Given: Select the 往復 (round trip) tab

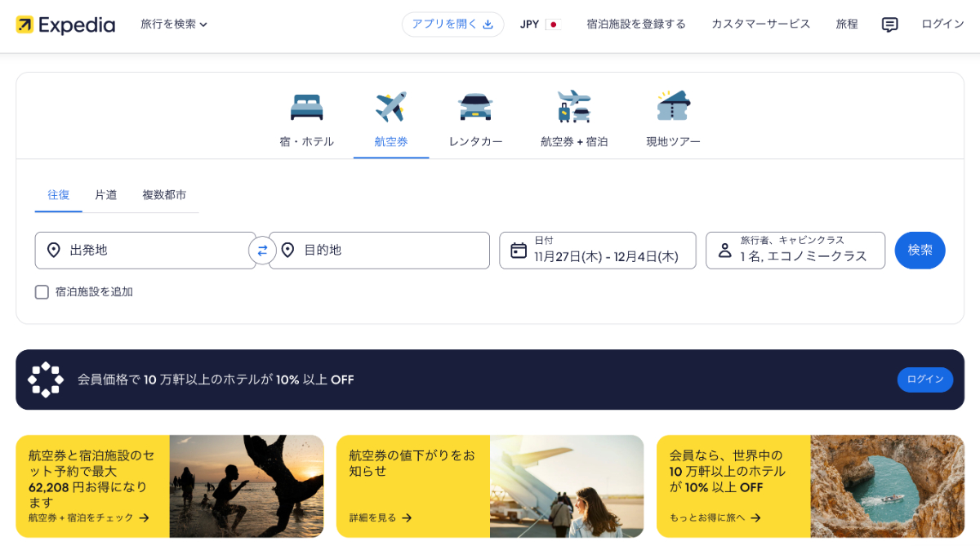Looking at the screenshot, I should tap(58, 195).
